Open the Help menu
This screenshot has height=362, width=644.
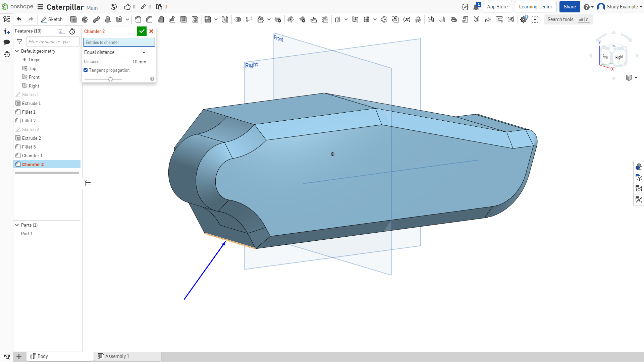coord(588,7)
